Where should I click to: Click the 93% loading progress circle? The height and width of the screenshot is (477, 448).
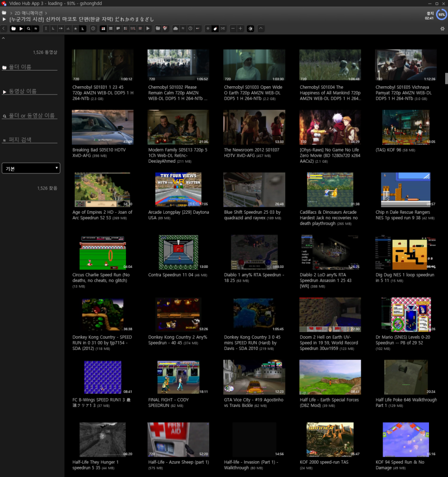pos(442,14)
